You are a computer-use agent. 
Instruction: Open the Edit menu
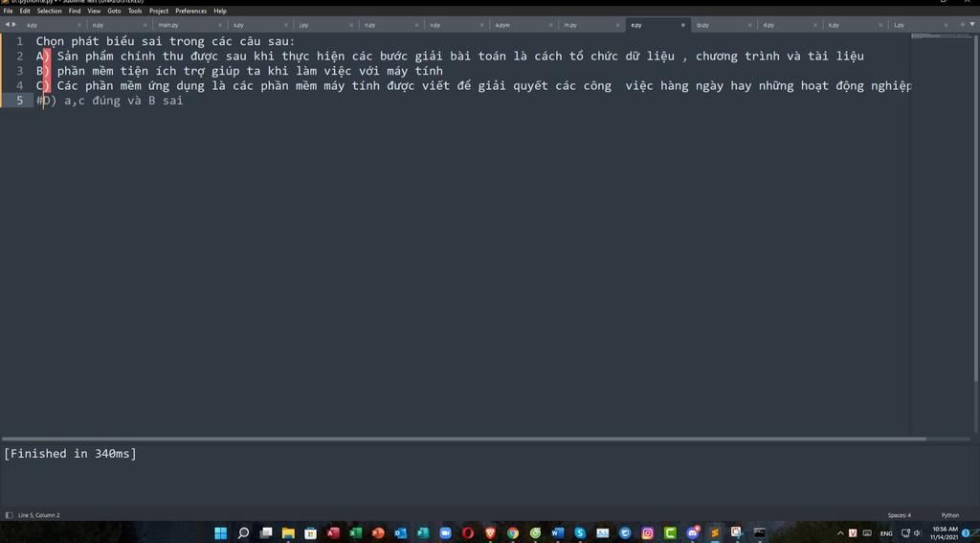[25, 11]
